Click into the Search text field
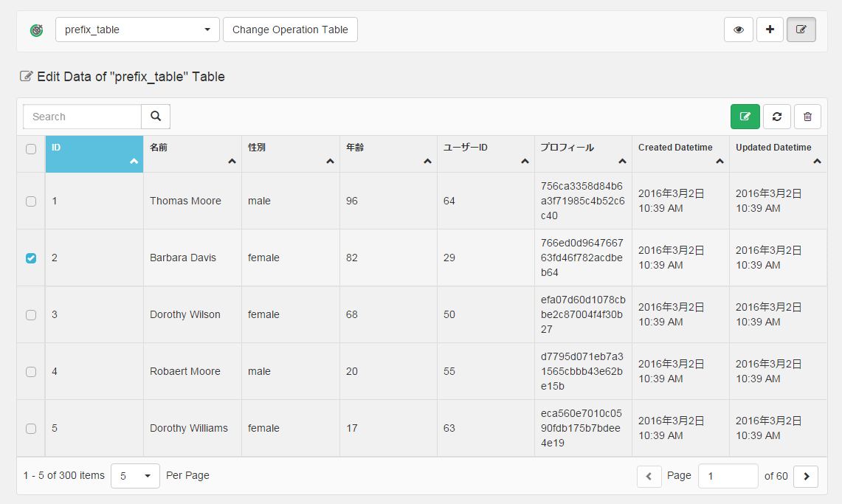The width and height of the screenshot is (842, 504). coord(83,117)
